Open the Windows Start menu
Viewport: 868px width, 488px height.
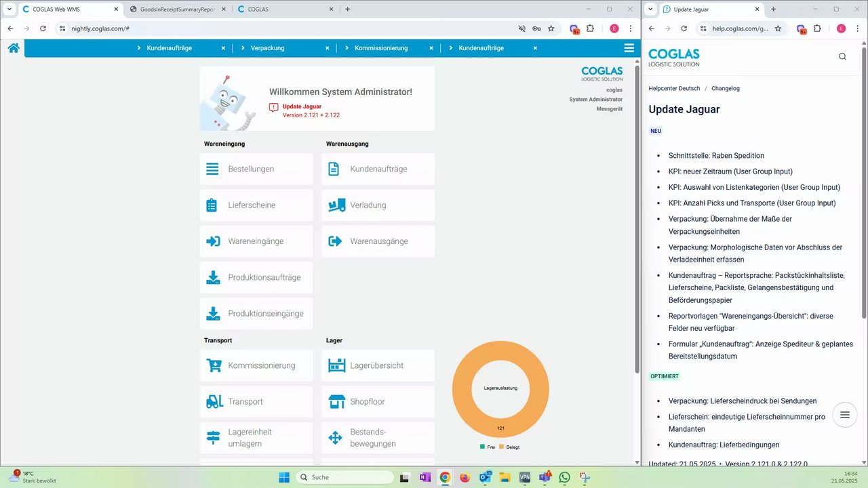284,477
